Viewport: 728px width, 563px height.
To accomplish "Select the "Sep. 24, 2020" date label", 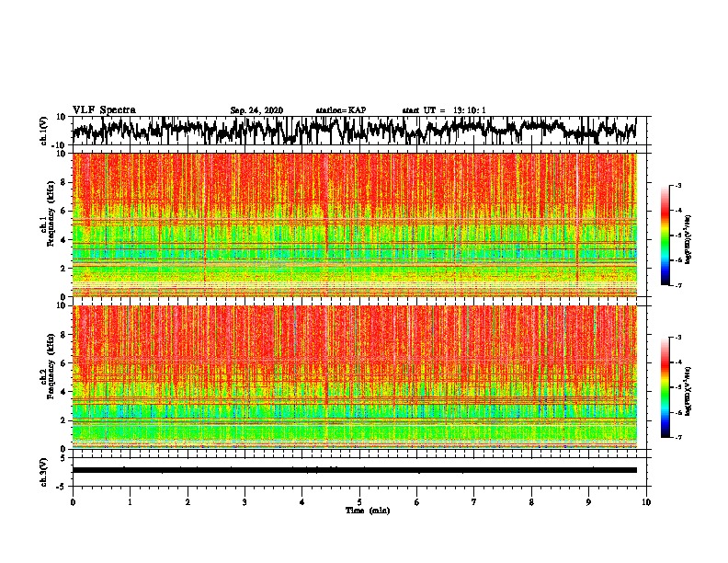I will (x=256, y=110).
